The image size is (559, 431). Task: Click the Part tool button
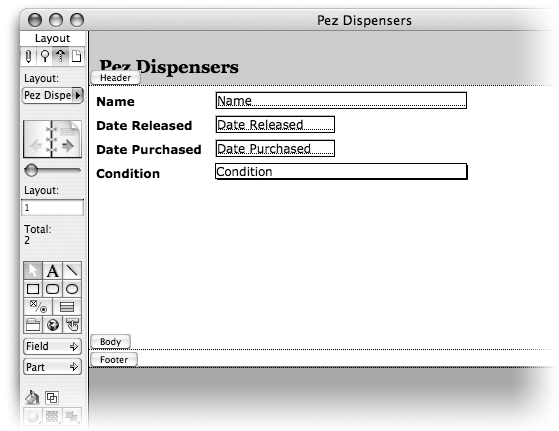pos(52,367)
